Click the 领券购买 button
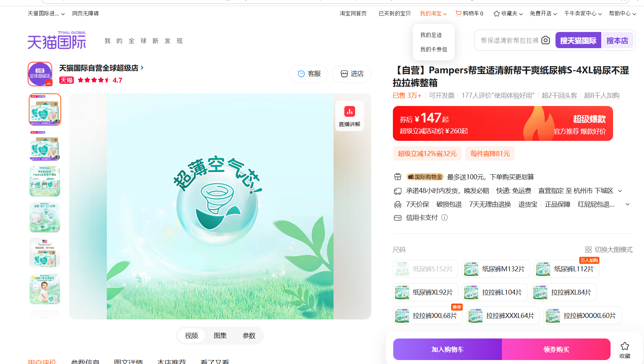 pyautogui.click(x=556, y=349)
